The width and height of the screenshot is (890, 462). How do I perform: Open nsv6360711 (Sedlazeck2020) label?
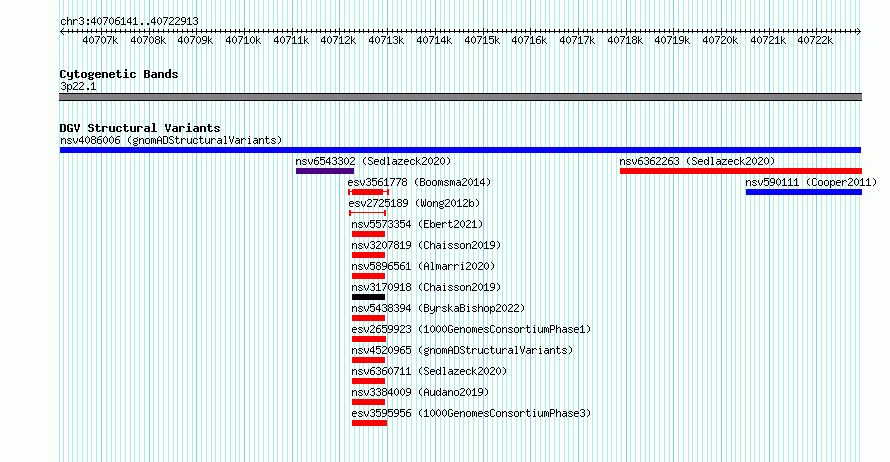tap(429, 371)
